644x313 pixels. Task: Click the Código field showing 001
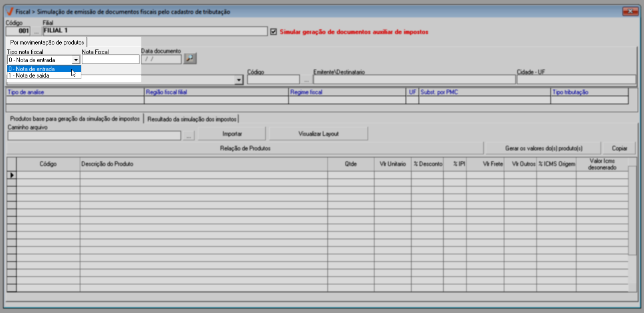(x=18, y=31)
